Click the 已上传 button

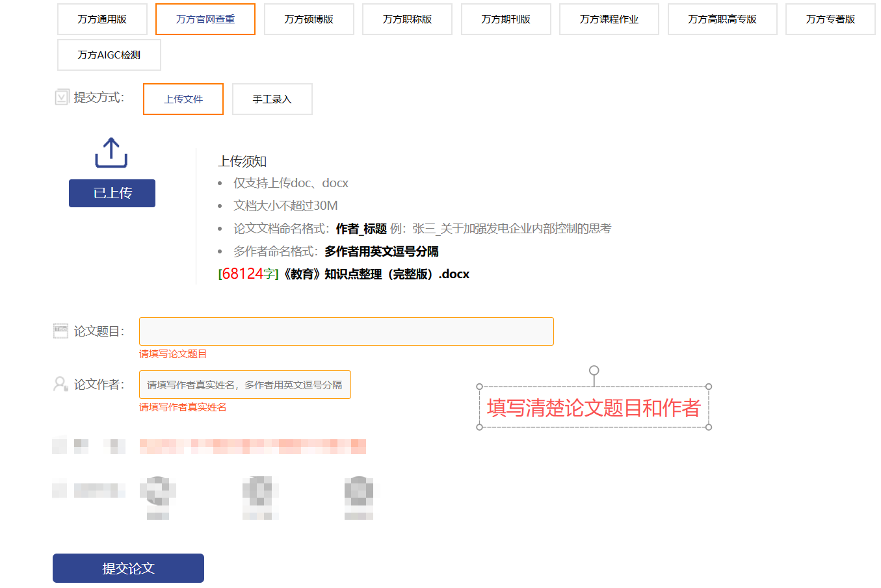111,193
